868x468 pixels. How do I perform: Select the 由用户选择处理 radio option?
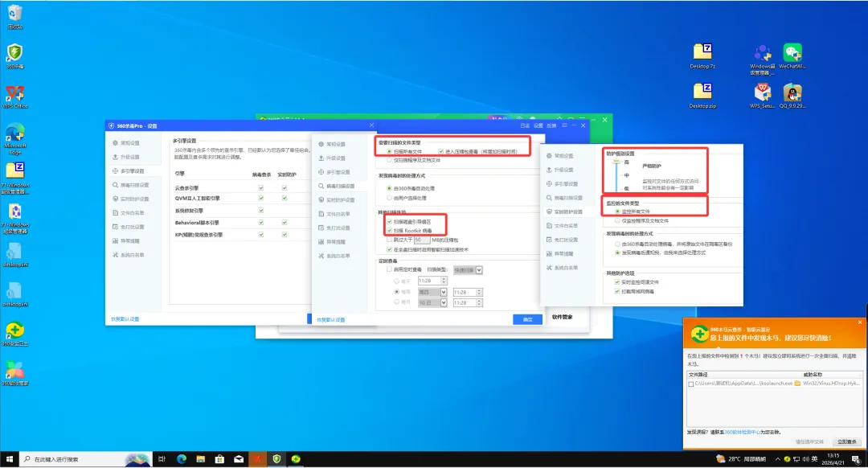[389, 198]
